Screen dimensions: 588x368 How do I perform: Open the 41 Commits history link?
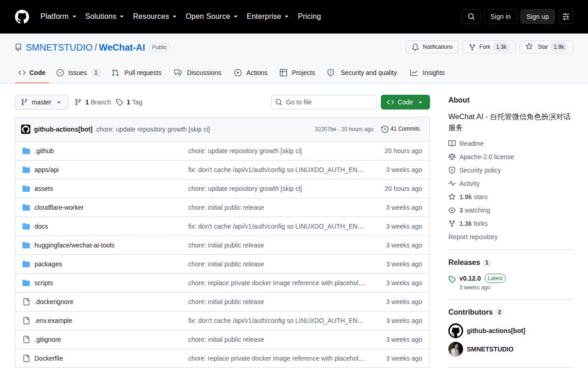pyautogui.click(x=401, y=129)
